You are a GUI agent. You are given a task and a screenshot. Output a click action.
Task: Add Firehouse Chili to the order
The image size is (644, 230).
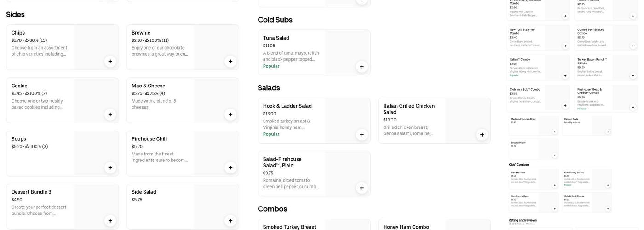coord(230,168)
